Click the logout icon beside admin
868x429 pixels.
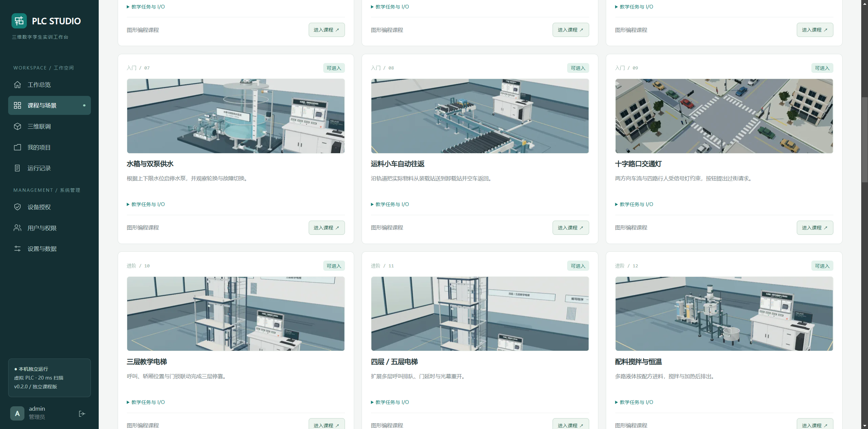[82, 414]
